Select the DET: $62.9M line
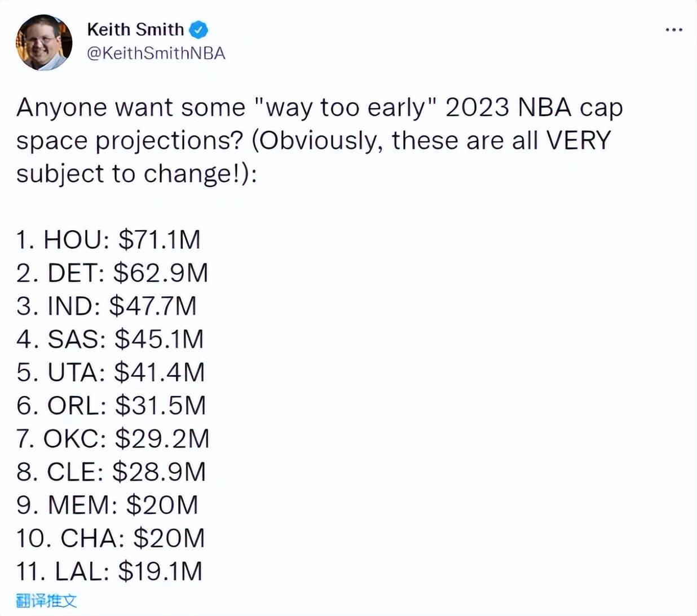 coord(112,273)
